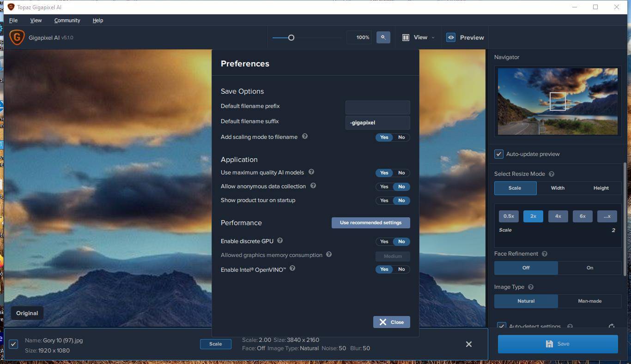Click the eye icon beside Preview
Image resolution: width=631 pixels, height=364 pixels.
[x=451, y=37]
